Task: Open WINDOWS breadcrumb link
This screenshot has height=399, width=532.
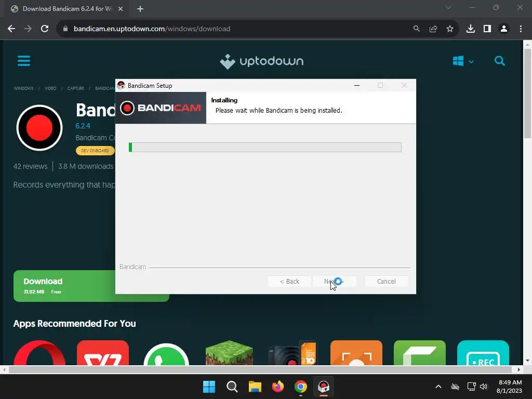Action: coord(23,88)
